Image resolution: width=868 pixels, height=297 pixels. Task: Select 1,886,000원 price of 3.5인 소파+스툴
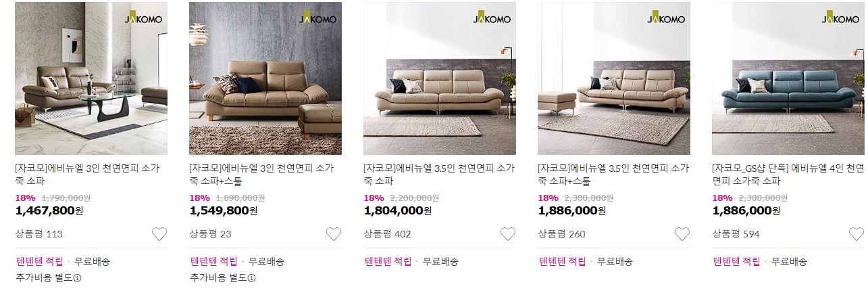(571, 210)
